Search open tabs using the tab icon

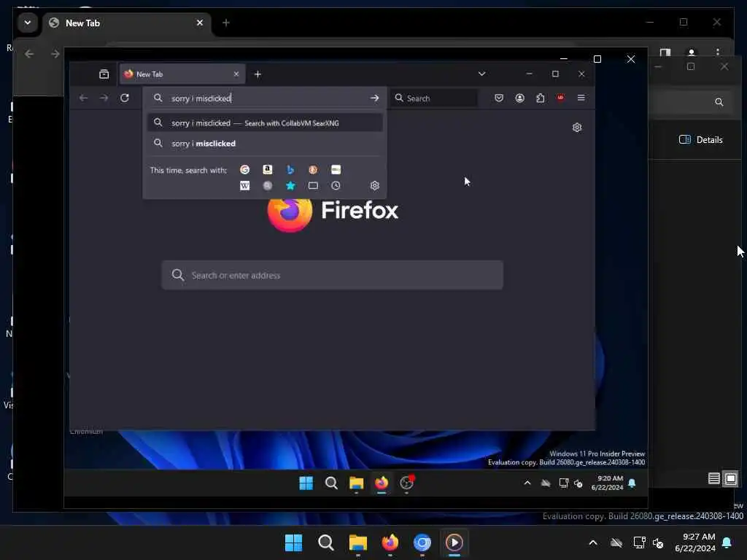(313, 186)
